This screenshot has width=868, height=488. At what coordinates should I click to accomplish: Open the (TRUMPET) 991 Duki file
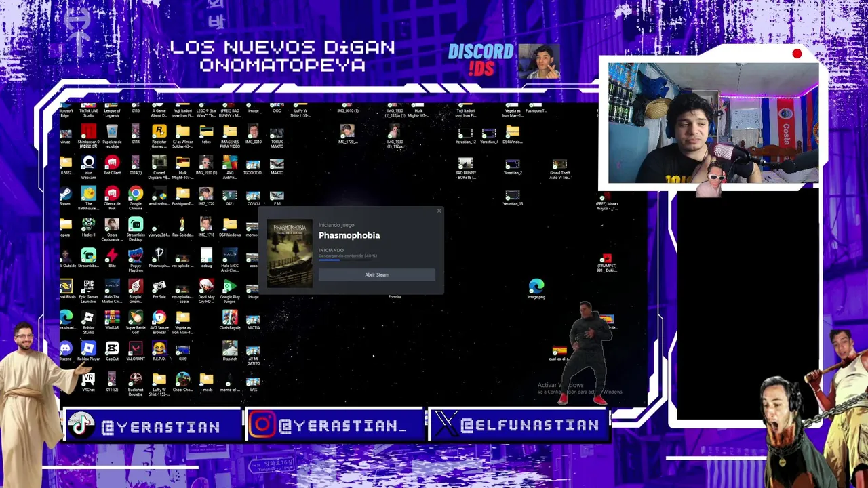coord(607,258)
